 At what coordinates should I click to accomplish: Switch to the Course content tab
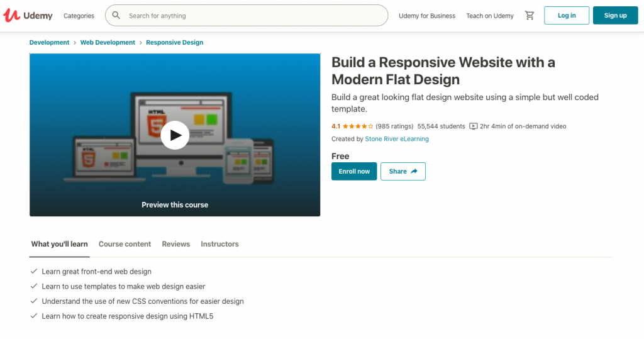[x=125, y=244]
